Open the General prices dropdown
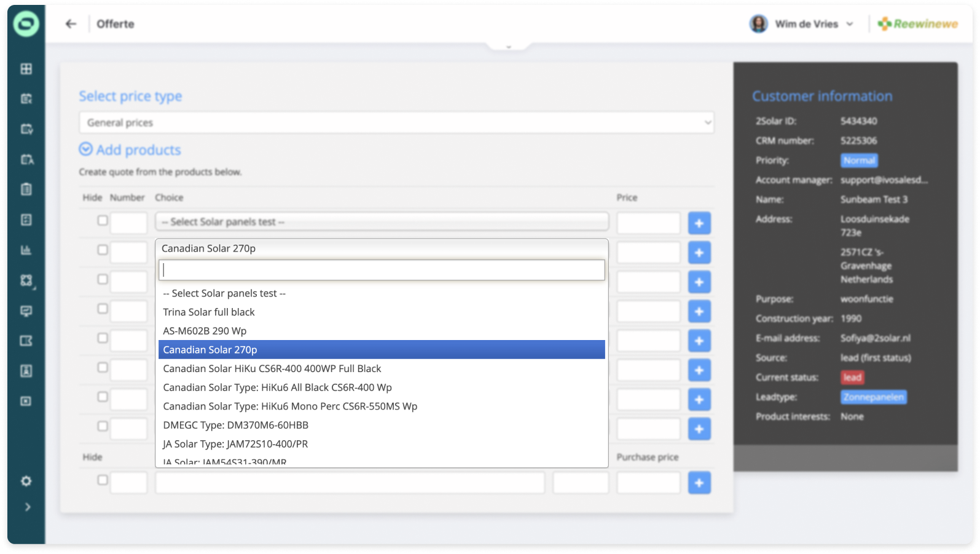 (396, 122)
